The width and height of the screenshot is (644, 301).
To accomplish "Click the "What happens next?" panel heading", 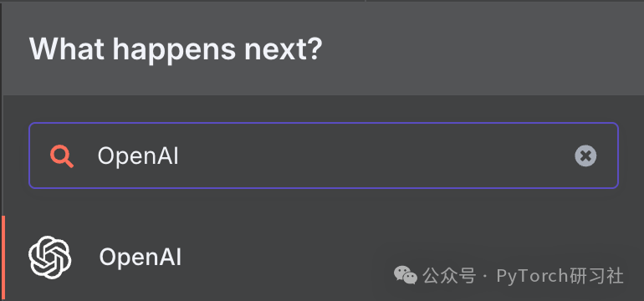I will [x=176, y=49].
